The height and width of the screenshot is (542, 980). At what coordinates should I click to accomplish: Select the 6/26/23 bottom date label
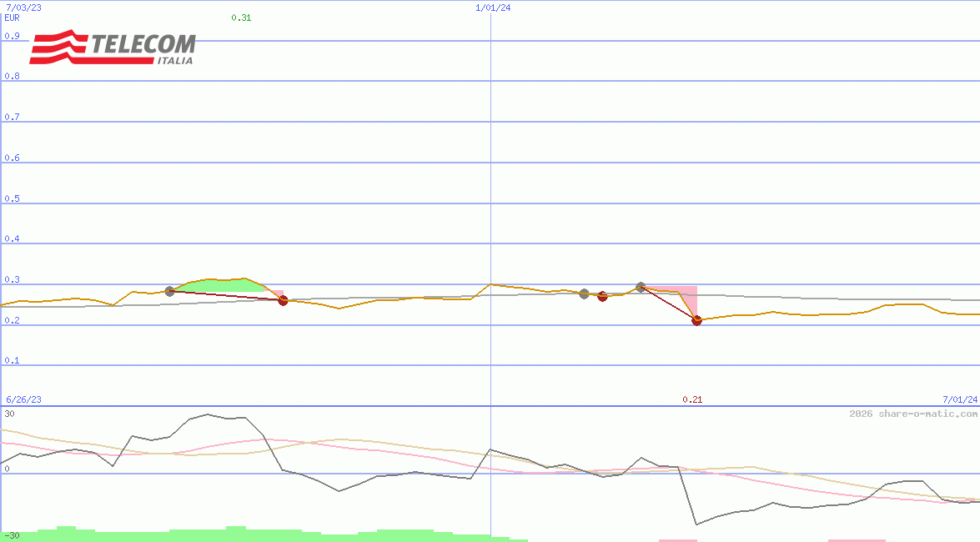23,399
